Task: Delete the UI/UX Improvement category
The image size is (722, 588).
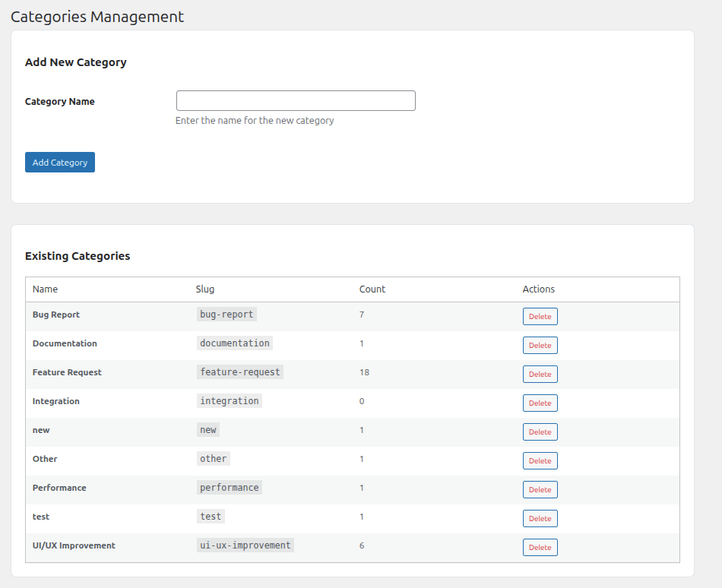Action: pos(540,547)
